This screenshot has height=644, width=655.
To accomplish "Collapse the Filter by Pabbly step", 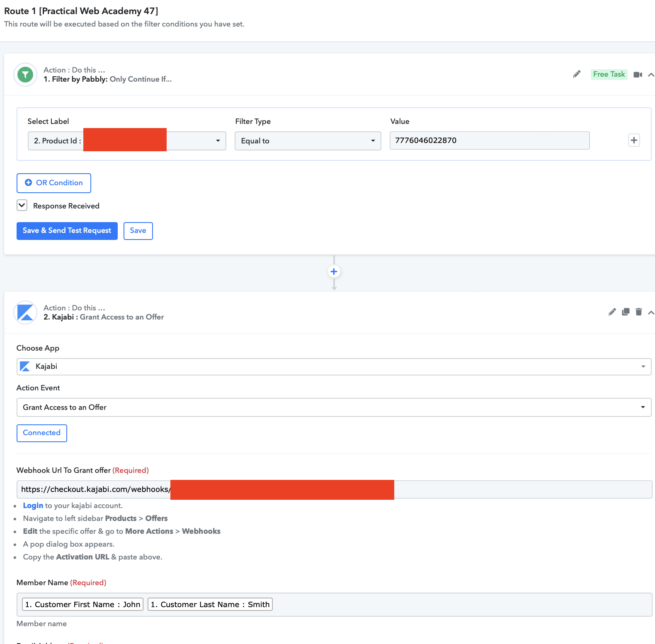I will 651,75.
